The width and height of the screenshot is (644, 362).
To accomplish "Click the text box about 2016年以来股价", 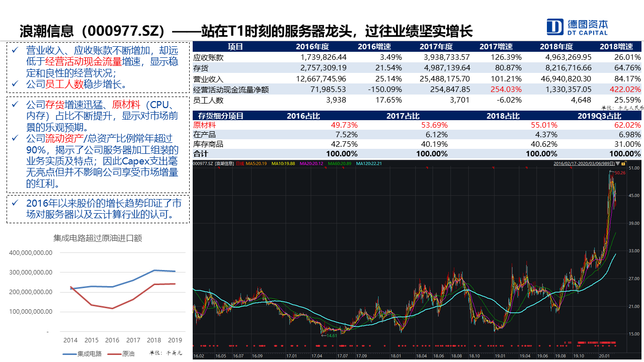I will [98, 209].
